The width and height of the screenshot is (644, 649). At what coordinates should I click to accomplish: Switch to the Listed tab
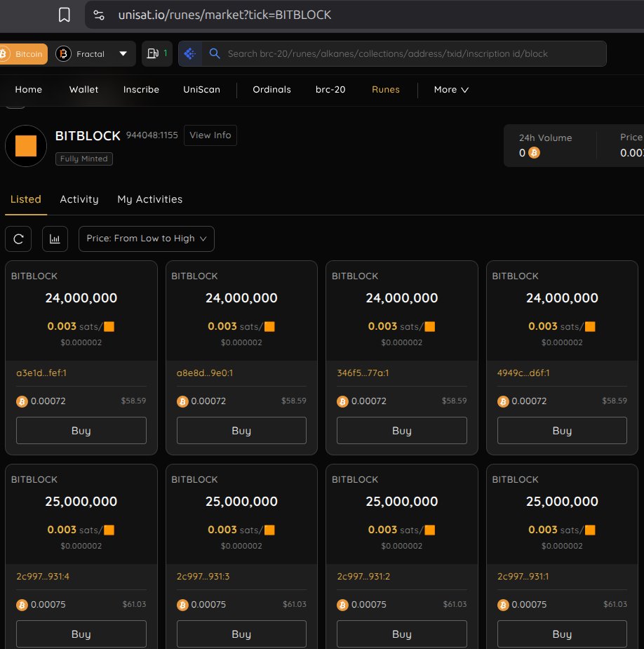coord(26,199)
